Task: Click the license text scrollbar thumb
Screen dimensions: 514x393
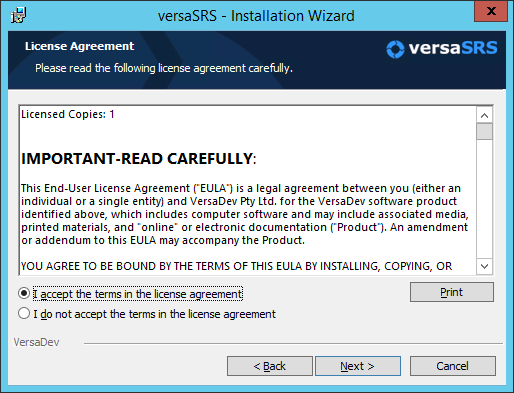Action: click(485, 131)
